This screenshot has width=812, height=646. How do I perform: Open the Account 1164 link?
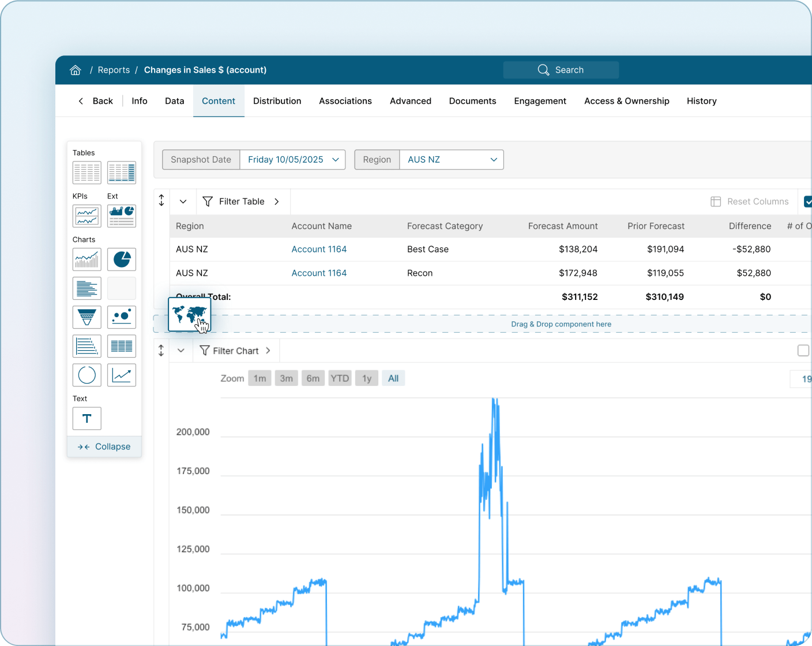click(319, 249)
